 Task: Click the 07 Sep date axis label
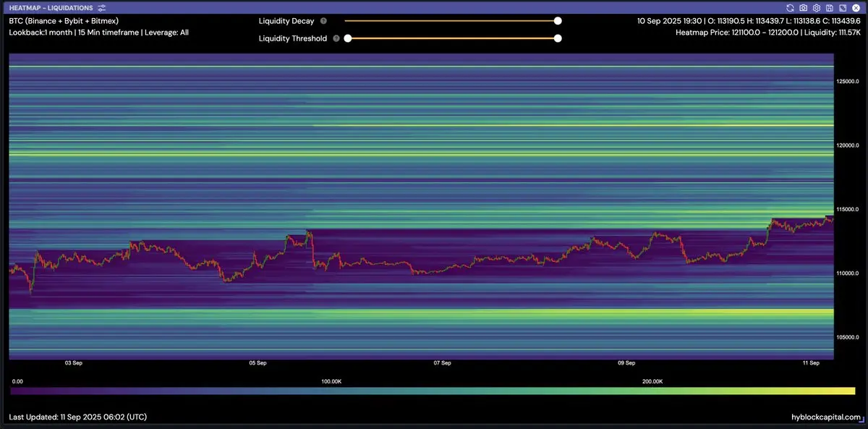(442, 362)
